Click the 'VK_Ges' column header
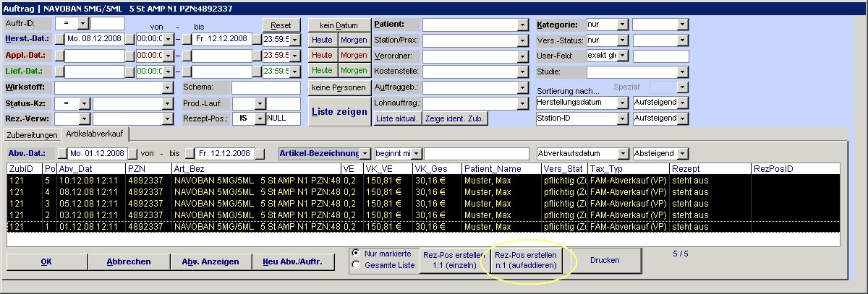This screenshot has width=868, height=294. point(437,168)
